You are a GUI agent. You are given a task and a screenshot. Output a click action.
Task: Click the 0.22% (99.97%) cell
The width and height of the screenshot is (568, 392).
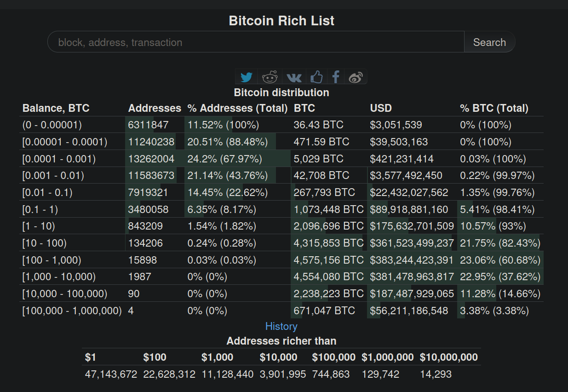[x=497, y=175]
